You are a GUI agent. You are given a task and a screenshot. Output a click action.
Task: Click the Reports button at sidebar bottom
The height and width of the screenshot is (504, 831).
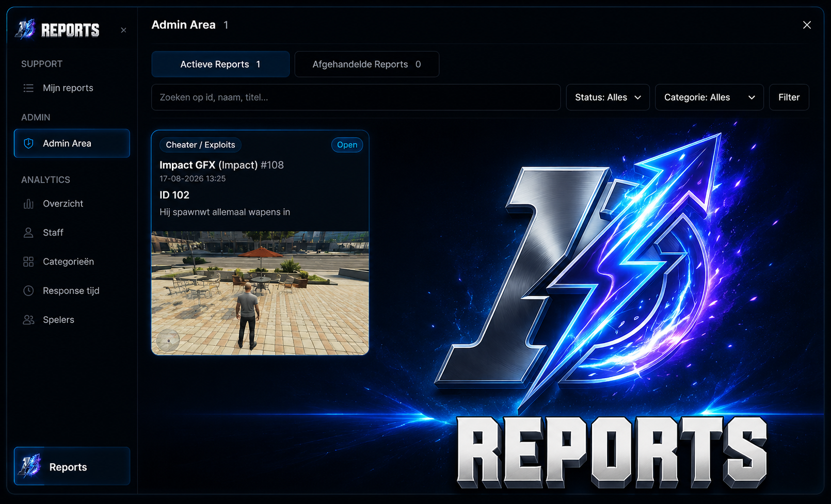(x=72, y=466)
